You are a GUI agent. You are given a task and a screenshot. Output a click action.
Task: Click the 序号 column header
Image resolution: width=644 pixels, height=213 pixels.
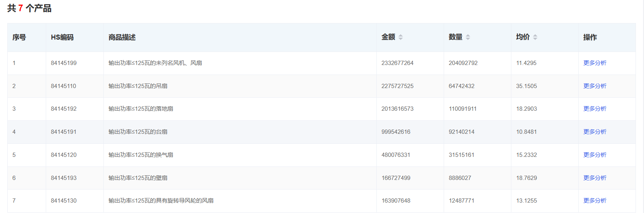[19, 37]
